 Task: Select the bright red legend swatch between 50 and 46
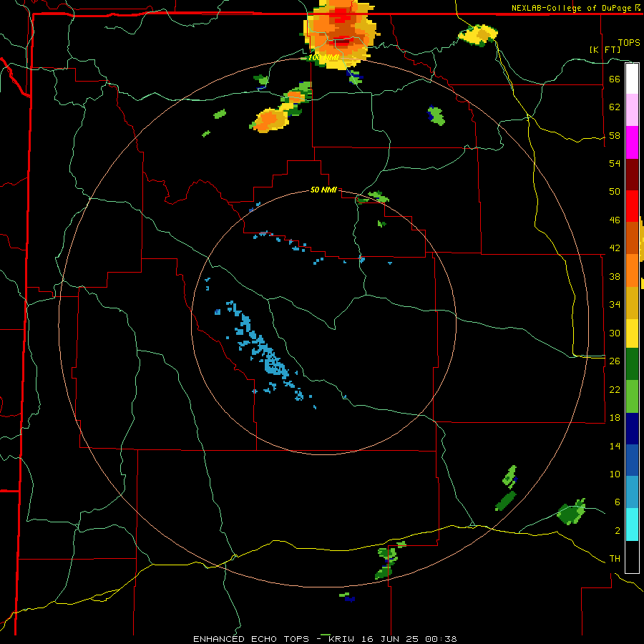pos(632,206)
